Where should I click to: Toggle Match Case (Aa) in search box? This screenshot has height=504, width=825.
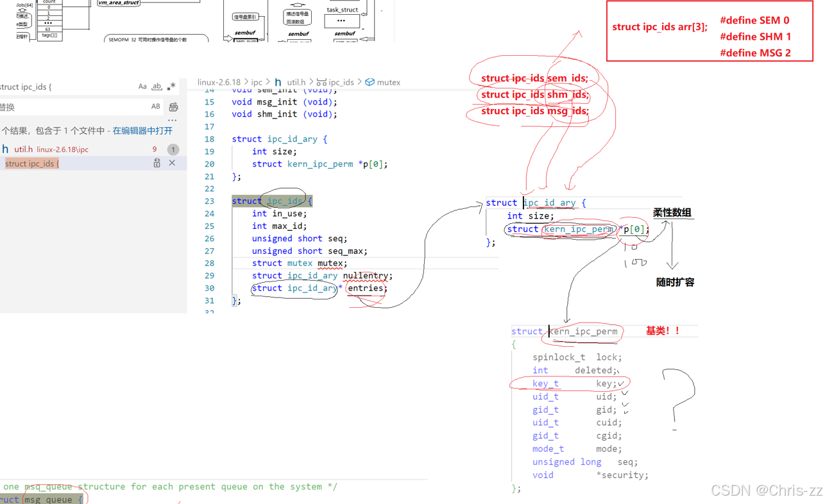pyautogui.click(x=142, y=87)
